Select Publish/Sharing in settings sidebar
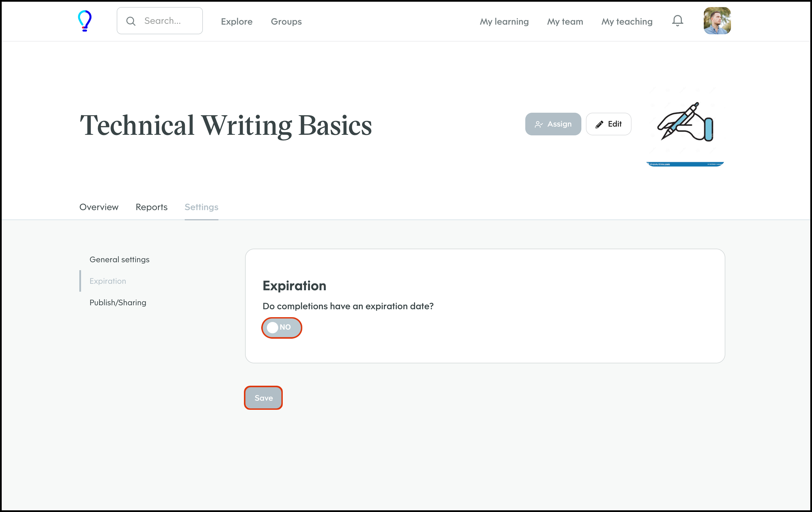The height and width of the screenshot is (512, 812). coord(118,302)
